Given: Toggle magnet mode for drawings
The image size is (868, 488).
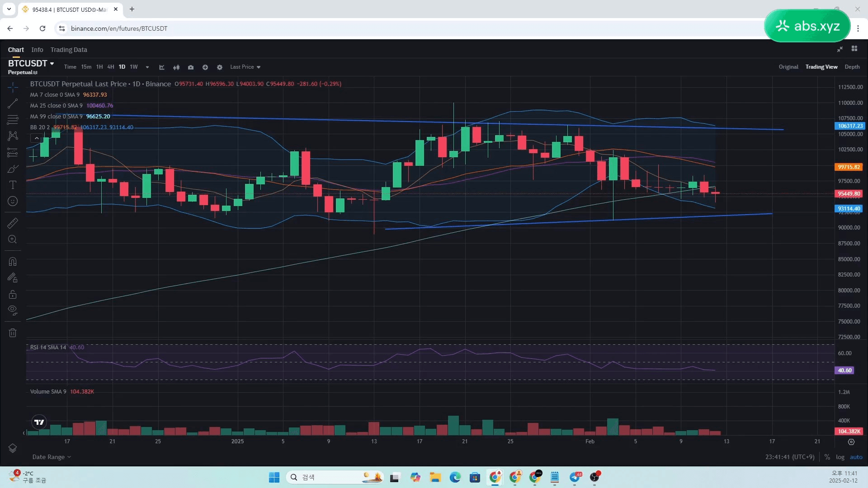Looking at the screenshot, I should click(x=13, y=262).
